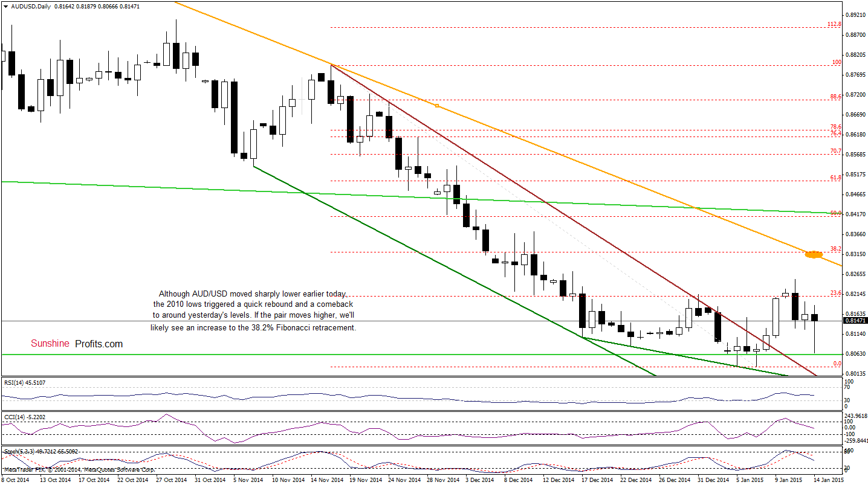
Task: Click the 8 Oct 2014 date label
Action: (x=16, y=480)
